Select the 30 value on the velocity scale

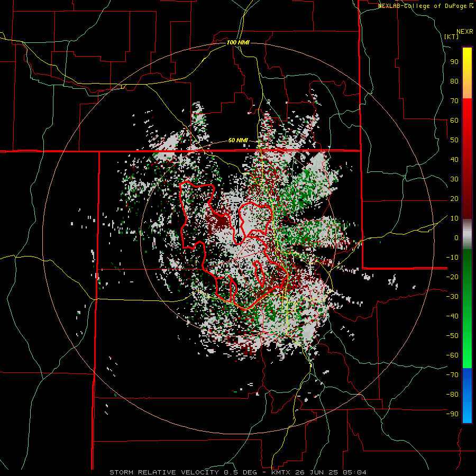click(x=454, y=179)
